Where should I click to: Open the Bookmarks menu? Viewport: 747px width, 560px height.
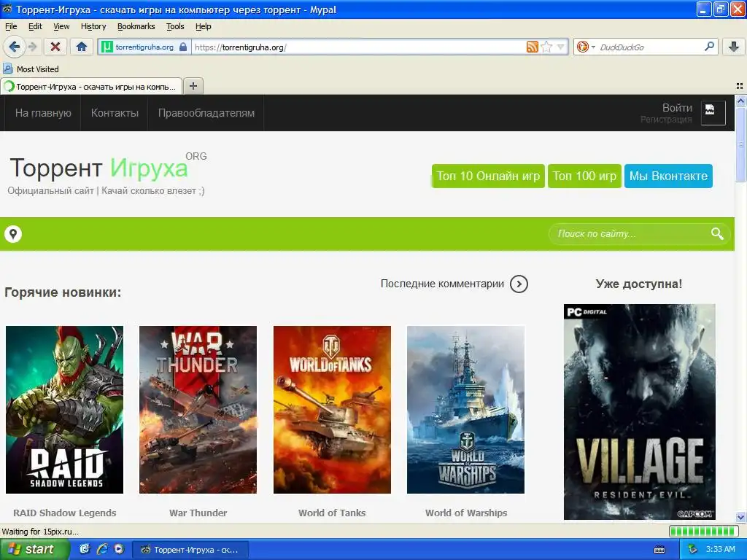136,26
